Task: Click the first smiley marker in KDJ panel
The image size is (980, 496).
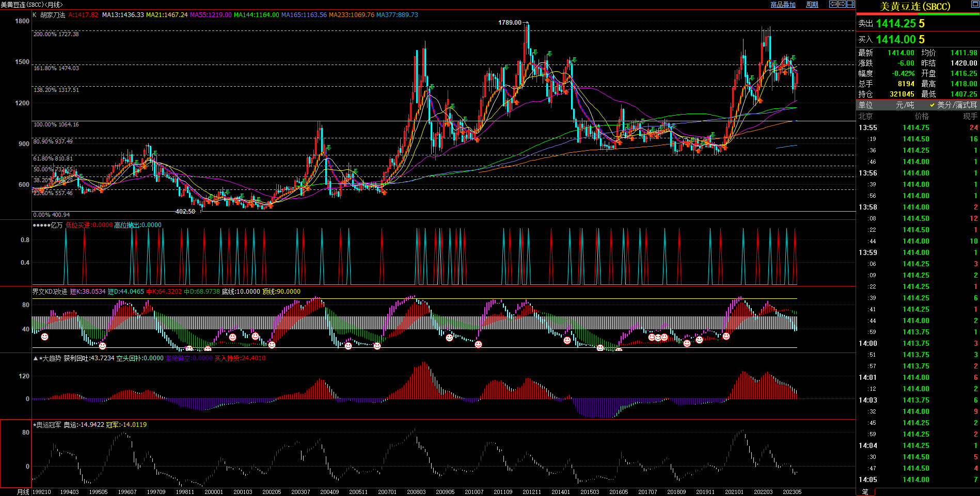Action: point(45,337)
